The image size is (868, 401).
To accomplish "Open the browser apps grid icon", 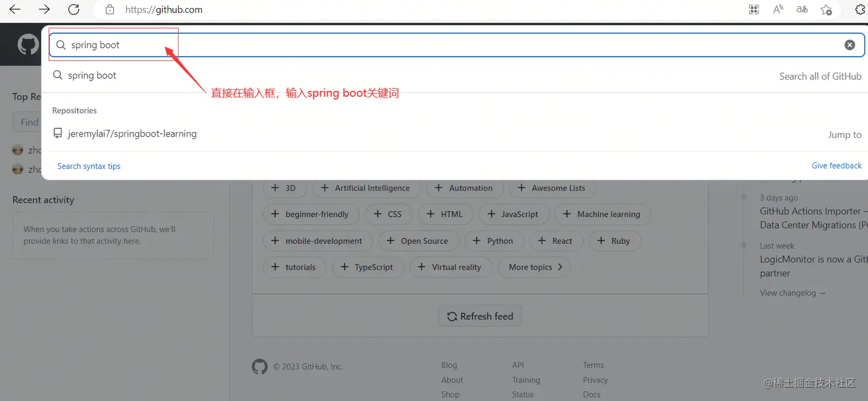I will point(754,9).
